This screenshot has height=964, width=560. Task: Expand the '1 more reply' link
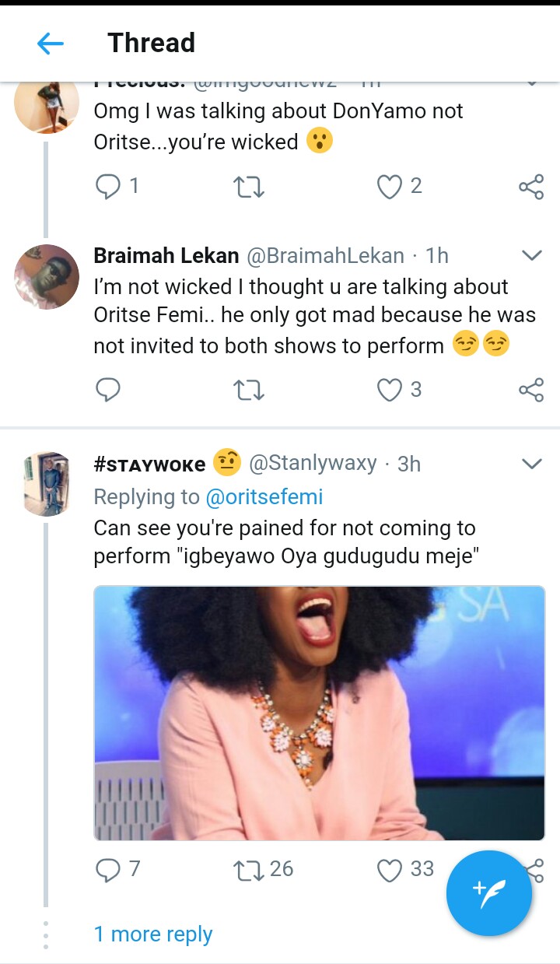click(x=153, y=934)
